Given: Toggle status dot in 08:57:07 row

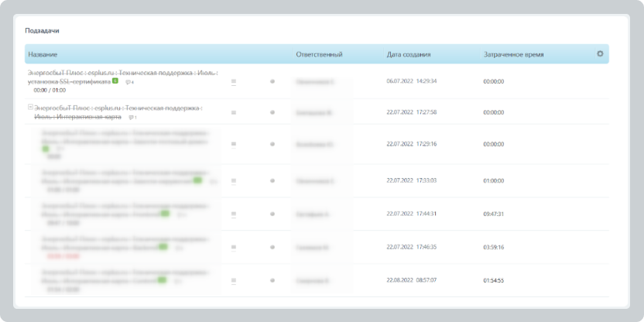Looking at the screenshot, I should click(x=272, y=280).
